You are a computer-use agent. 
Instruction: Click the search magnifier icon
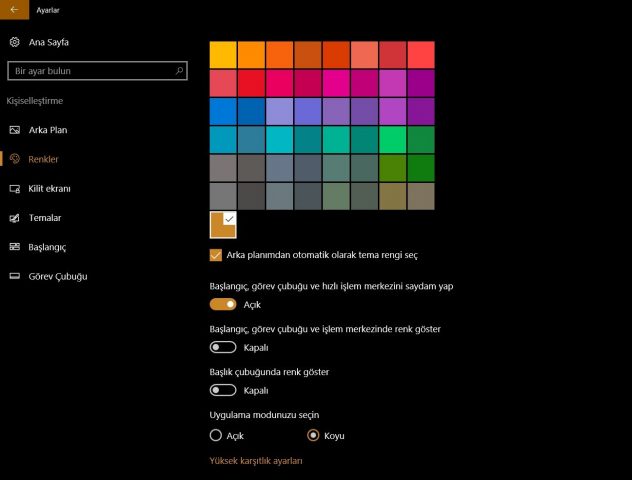pyautogui.click(x=179, y=71)
